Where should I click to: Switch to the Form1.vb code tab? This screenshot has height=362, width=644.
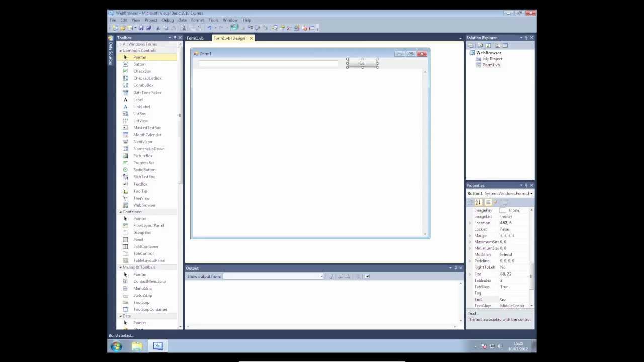[195, 38]
